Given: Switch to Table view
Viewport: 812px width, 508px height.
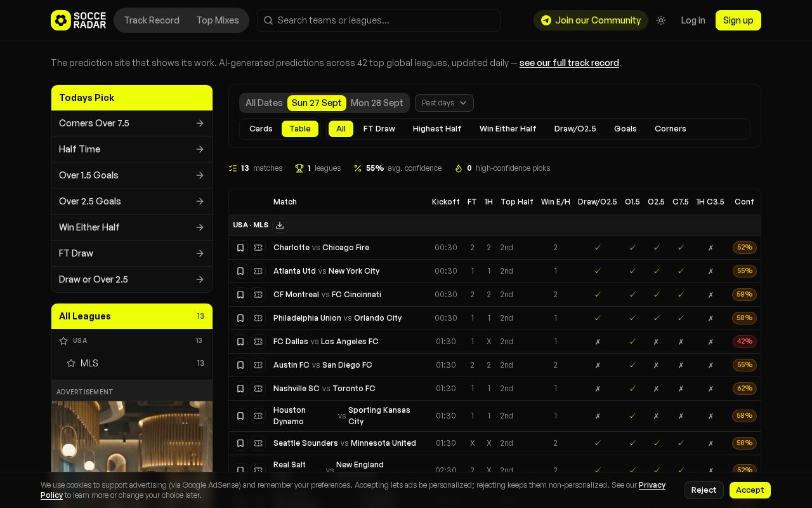Looking at the screenshot, I should point(300,129).
